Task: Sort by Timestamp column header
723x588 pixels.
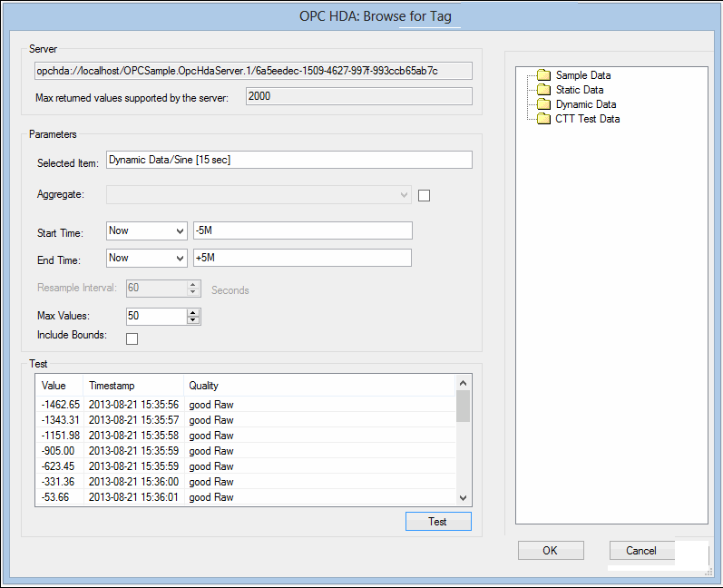Action: (x=132, y=386)
